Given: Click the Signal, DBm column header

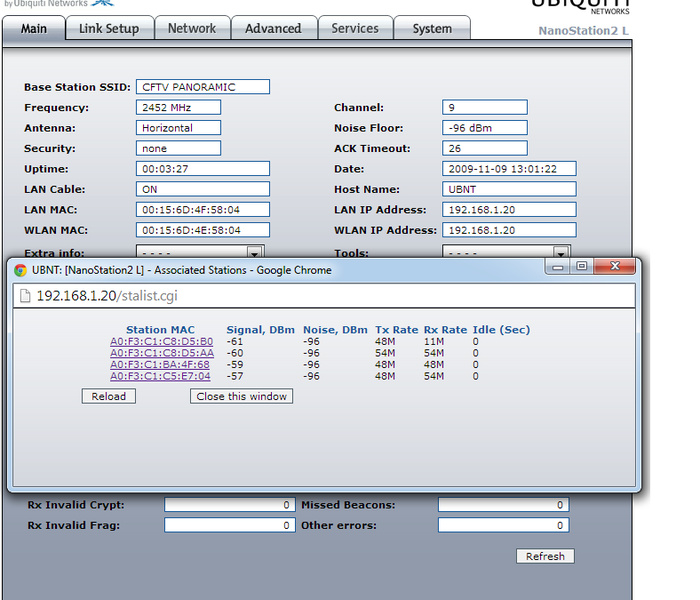Looking at the screenshot, I should [261, 330].
